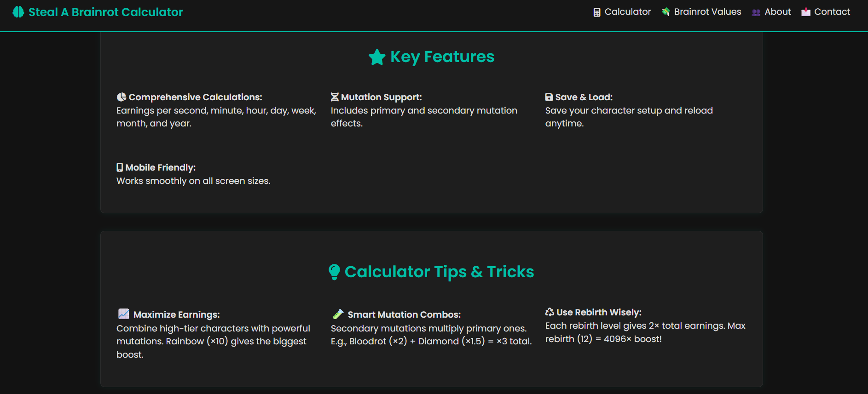The height and width of the screenshot is (394, 868).
Task: Go to the About page
Action: [771, 12]
